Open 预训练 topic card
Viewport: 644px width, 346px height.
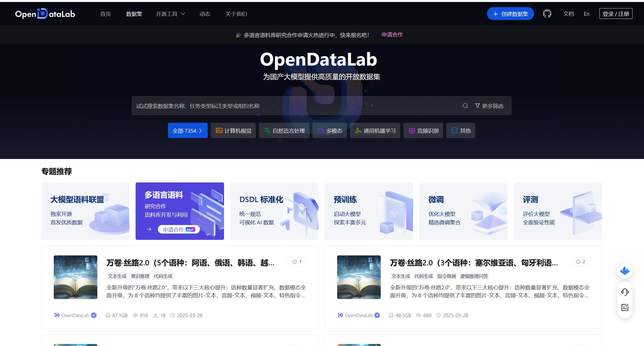tap(369, 211)
